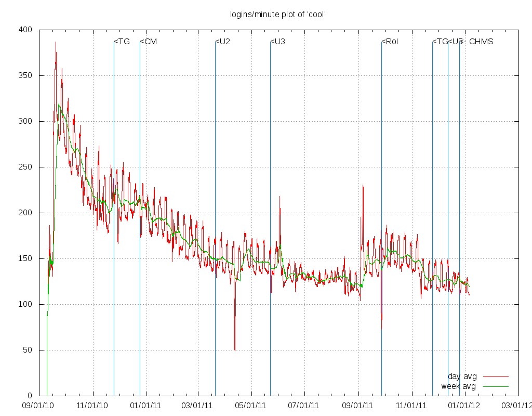Click the y-axis value 100
532x416 pixels.
25,304
